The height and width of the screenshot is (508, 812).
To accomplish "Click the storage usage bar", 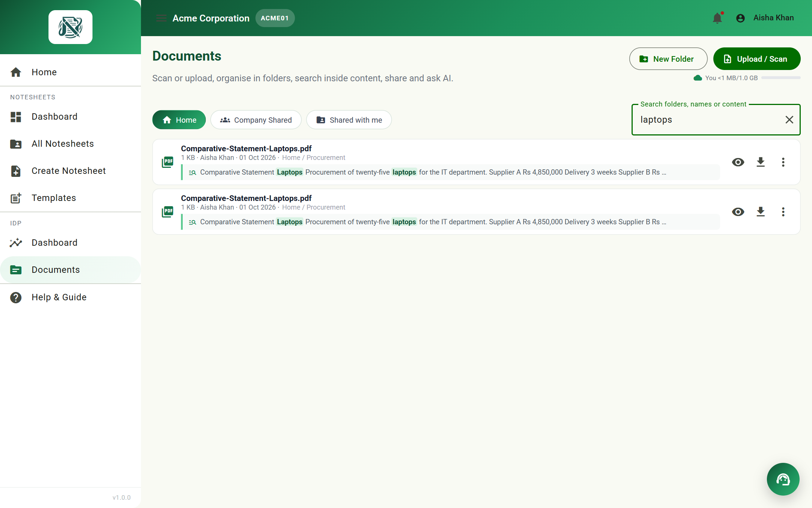I will 781,78.
